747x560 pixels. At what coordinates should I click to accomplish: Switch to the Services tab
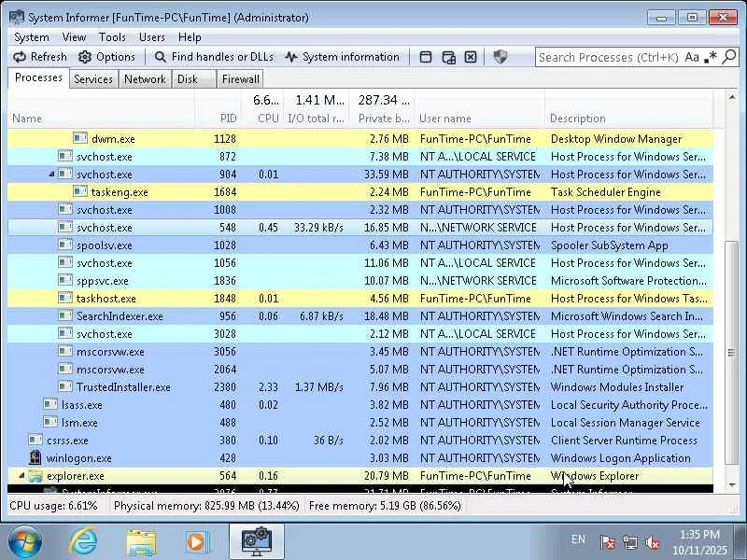coord(93,79)
